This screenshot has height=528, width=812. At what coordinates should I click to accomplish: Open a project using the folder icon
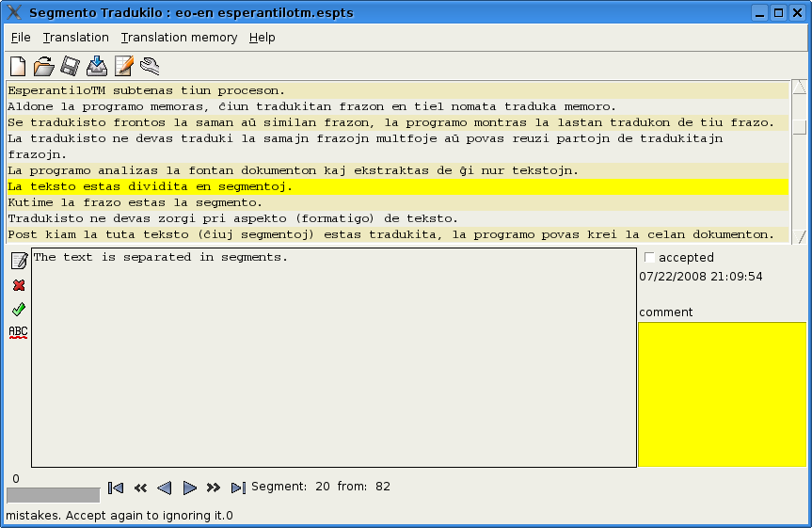click(x=43, y=66)
